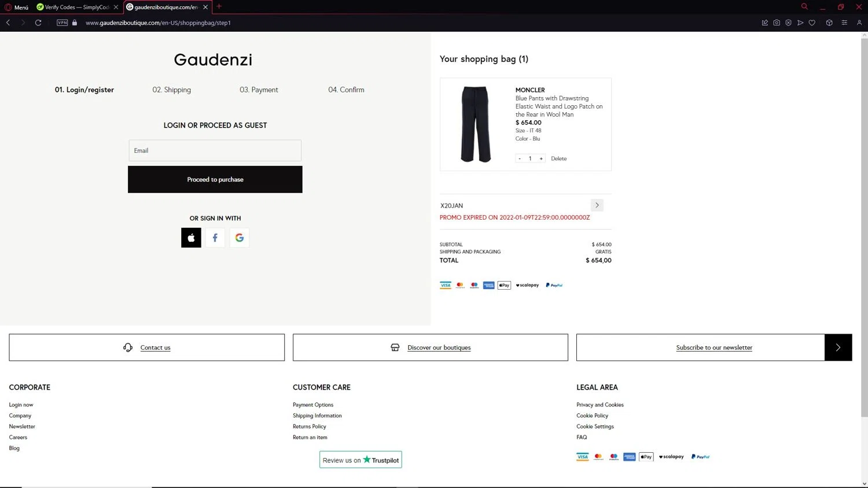Click the Contact us headset icon
Screen dimensions: 868x488
click(128, 347)
